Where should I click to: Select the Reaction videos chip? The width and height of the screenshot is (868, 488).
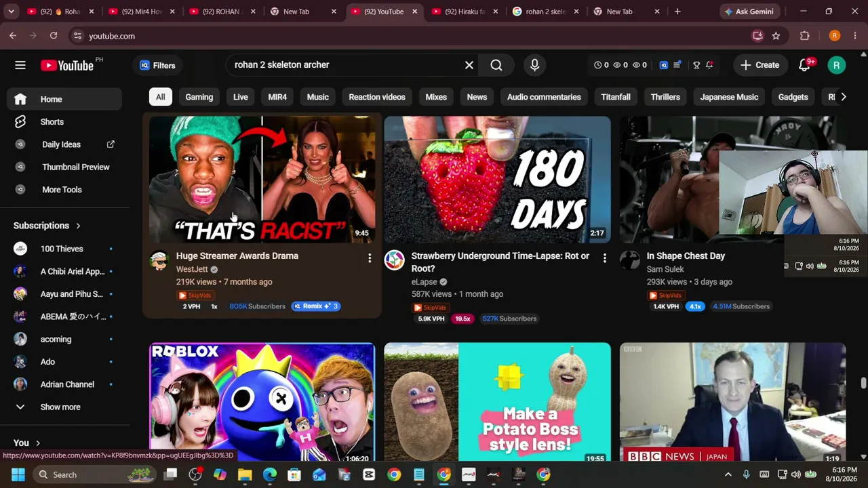tap(377, 97)
